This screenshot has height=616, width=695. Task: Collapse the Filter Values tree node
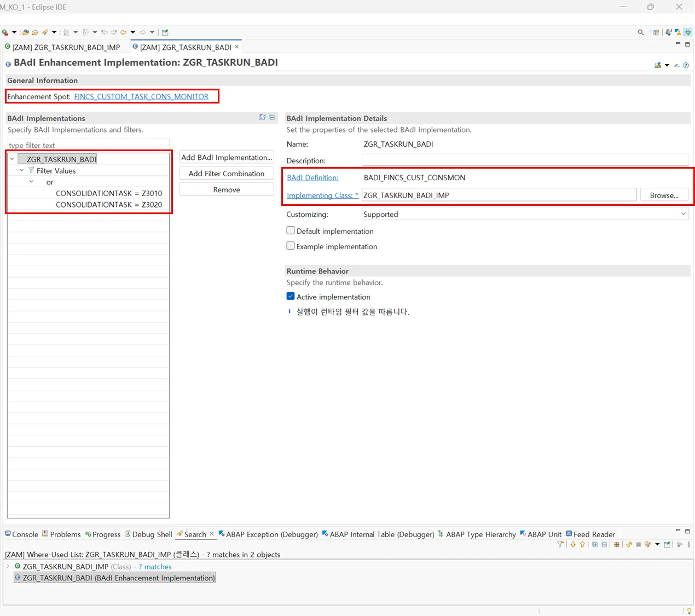click(22, 171)
